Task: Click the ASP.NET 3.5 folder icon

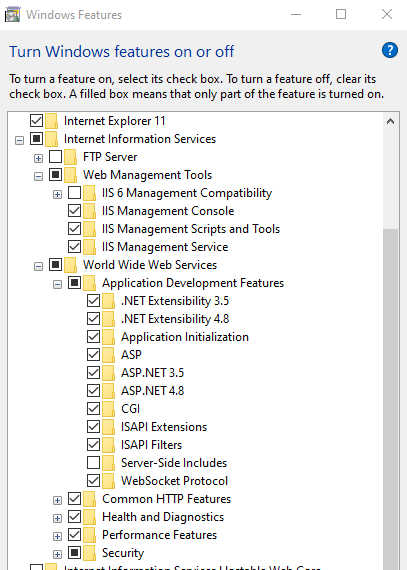Action: (x=108, y=373)
